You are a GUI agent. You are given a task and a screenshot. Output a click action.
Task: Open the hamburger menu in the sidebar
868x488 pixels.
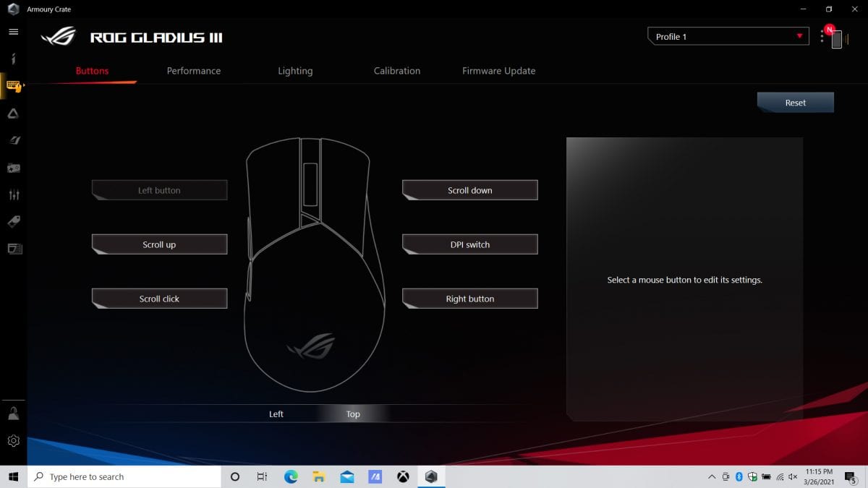point(13,32)
